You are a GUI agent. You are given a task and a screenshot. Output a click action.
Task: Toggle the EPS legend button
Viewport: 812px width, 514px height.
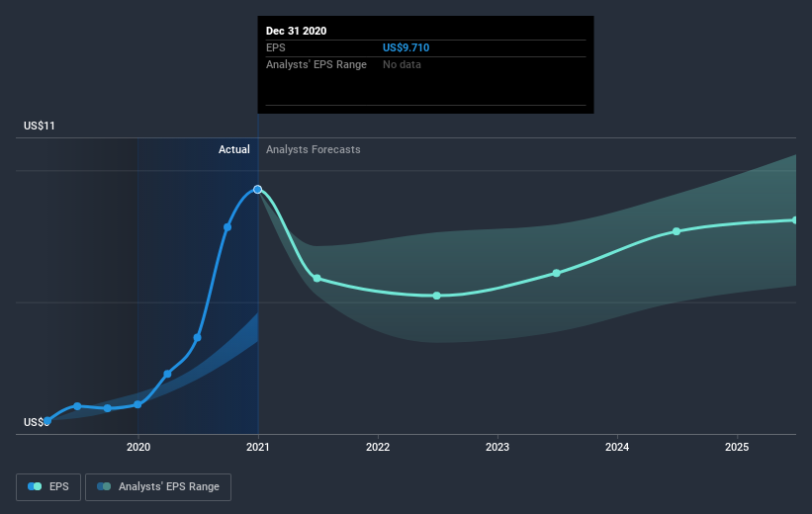coord(48,486)
